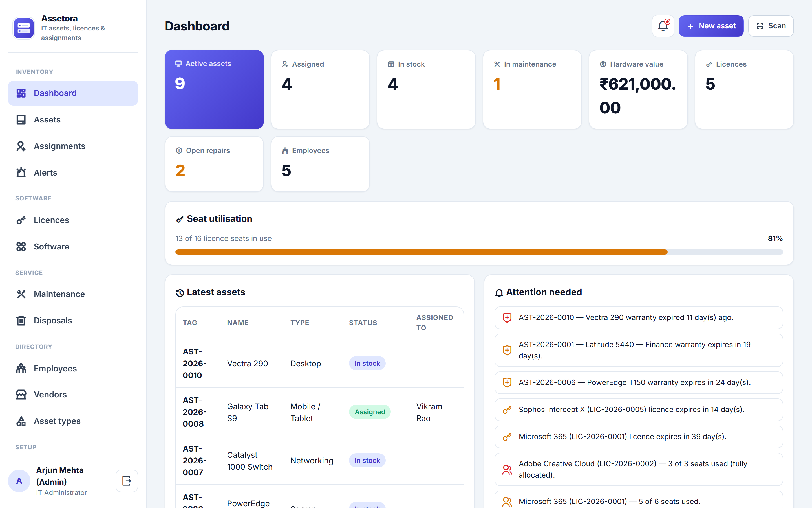Click the Licences key icon in sidebar
Screen dimensions: 812x508
coord(21,220)
